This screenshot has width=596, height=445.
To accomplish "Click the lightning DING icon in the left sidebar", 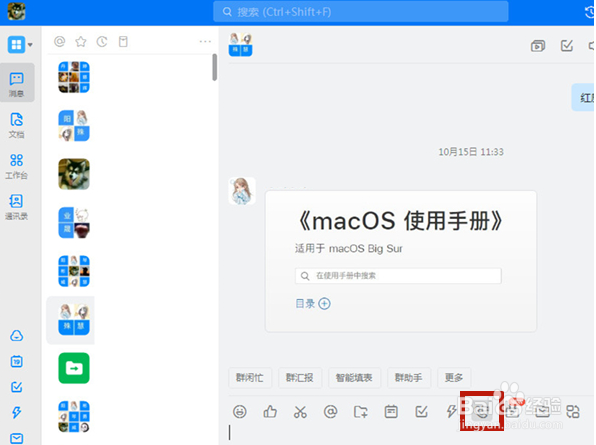I will pyautogui.click(x=17, y=412).
